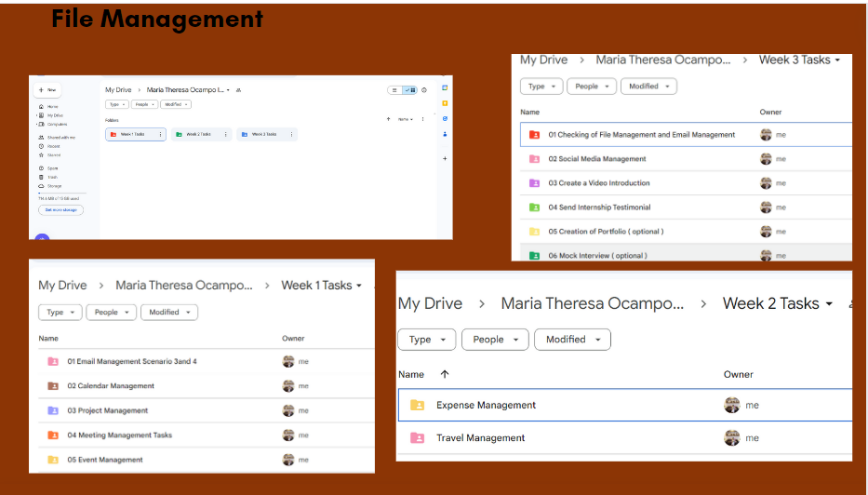Select the 05 Creation of Portfolio ( optional ) row

point(686,232)
